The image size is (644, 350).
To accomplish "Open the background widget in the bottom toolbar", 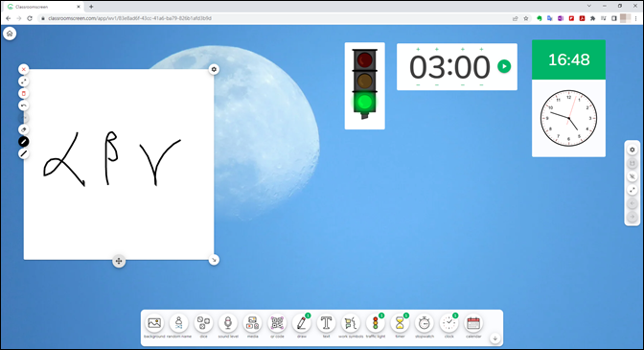I will tap(154, 323).
